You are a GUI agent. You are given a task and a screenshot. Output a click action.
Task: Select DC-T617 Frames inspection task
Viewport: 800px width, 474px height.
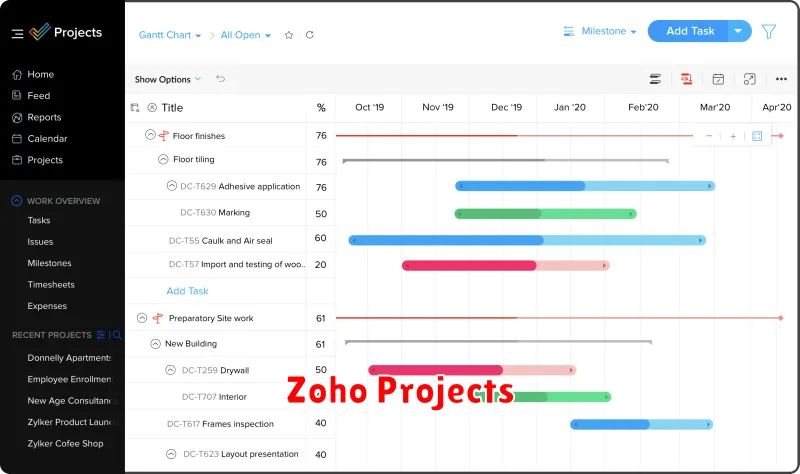click(x=220, y=424)
